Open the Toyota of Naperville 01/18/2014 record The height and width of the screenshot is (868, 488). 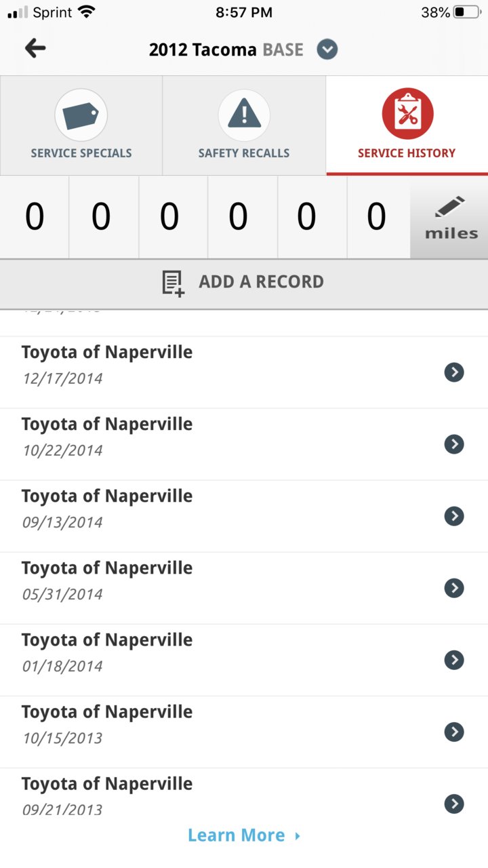tap(244, 660)
